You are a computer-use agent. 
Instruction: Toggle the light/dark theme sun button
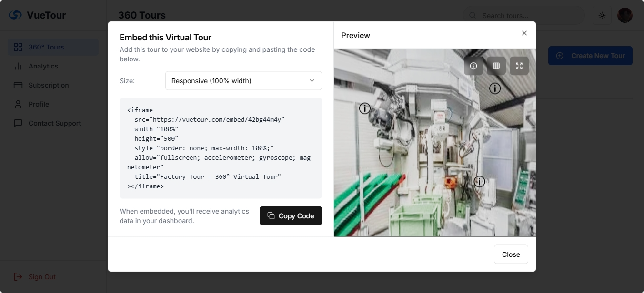coord(602,16)
